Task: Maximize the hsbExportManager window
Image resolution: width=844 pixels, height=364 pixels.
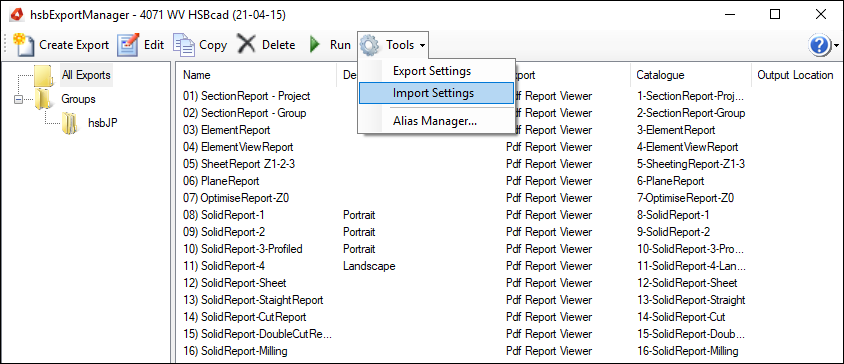Action: [775, 15]
